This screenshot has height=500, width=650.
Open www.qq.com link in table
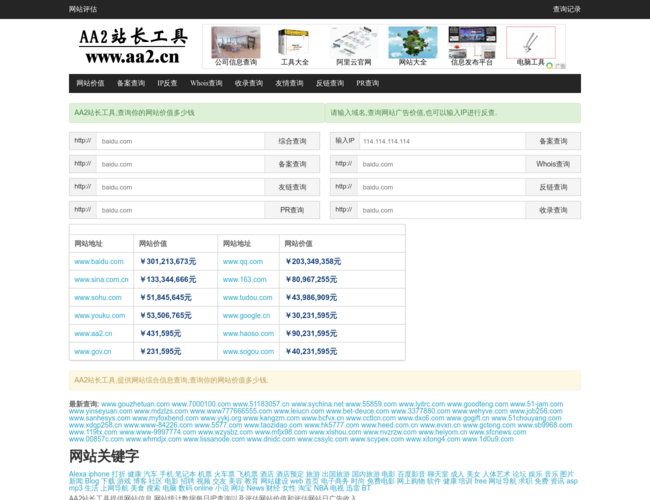click(x=243, y=262)
